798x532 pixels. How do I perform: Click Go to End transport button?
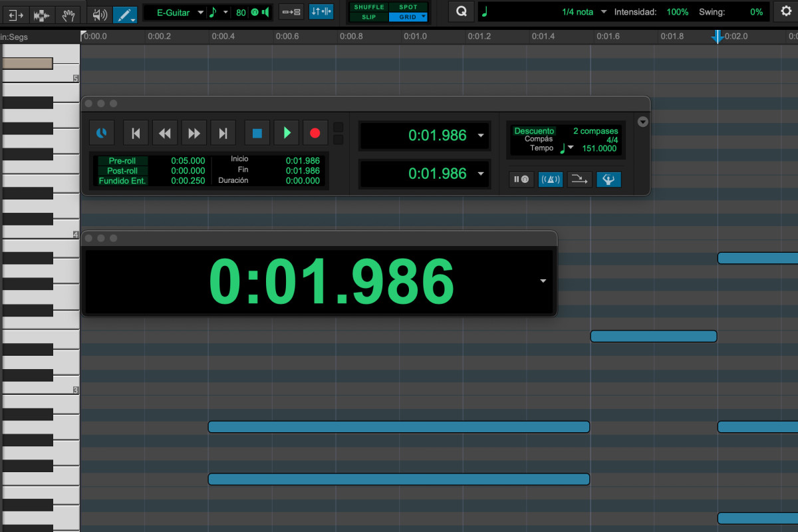[223, 133]
